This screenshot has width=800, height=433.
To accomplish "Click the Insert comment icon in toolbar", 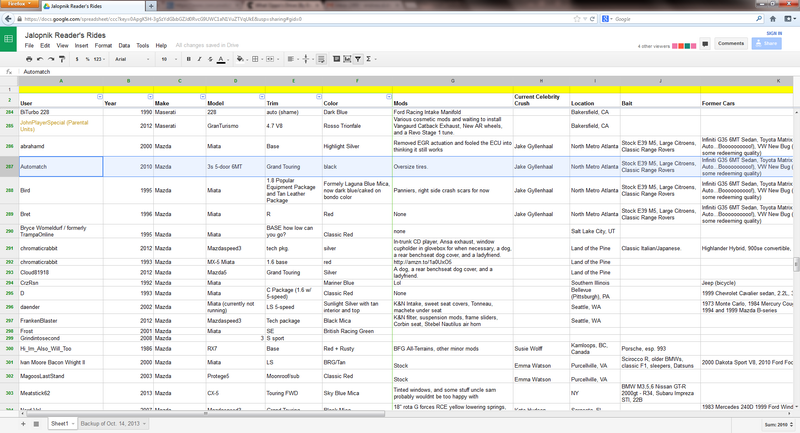I will coord(336,59).
